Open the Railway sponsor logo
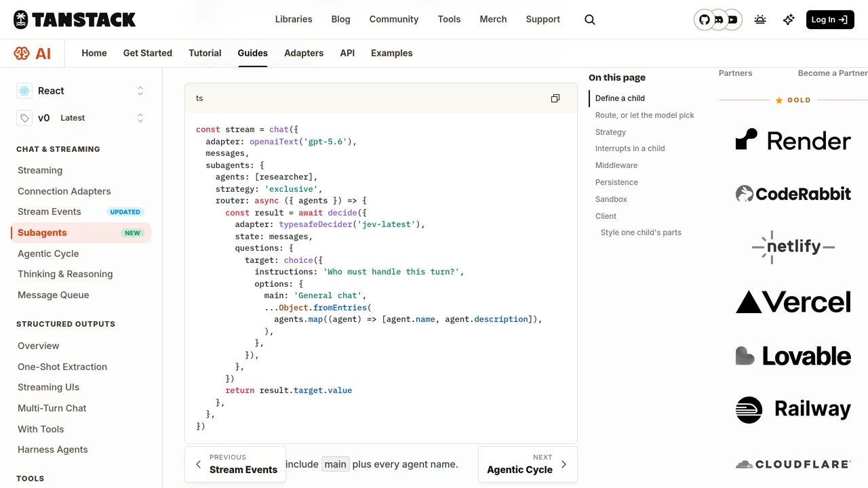Image resolution: width=868 pixels, height=488 pixels. click(793, 409)
